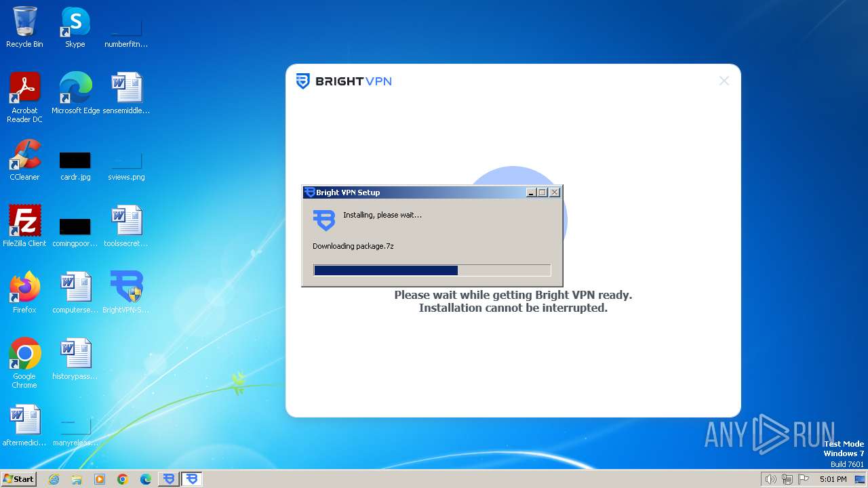Open the Google Chrome desktop shortcut
Image resolution: width=868 pixels, height=488 pixels.
[x=24, y=363]
